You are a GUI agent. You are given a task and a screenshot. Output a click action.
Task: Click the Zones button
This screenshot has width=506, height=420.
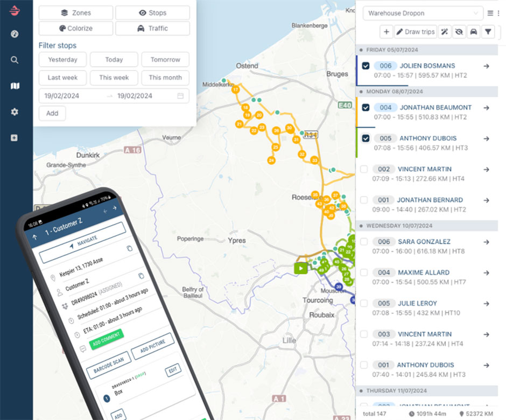pyautogui.click(x=76, y=13)
